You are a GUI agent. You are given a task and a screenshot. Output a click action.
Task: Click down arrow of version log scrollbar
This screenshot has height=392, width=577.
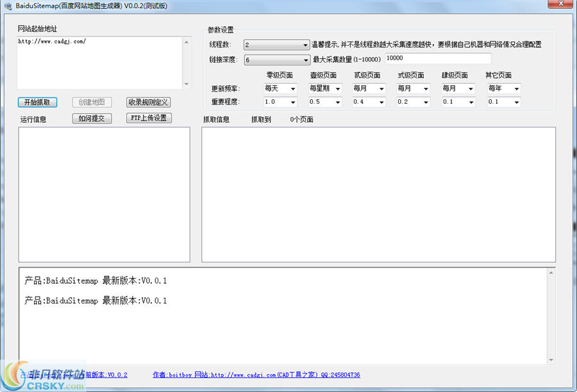click(551, 360)
